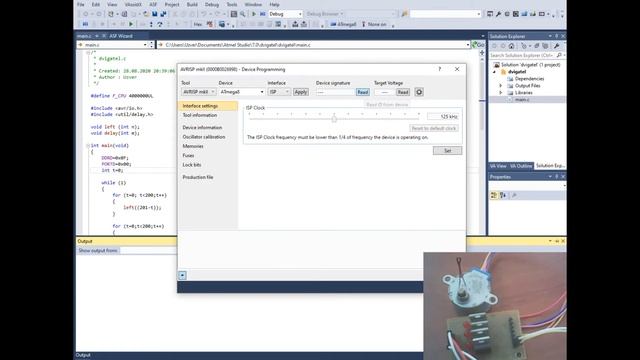Click the ISP Clock slider thumb
This screenshot has height=360, width=640.
pyautogui.click(x=334, y=119)
